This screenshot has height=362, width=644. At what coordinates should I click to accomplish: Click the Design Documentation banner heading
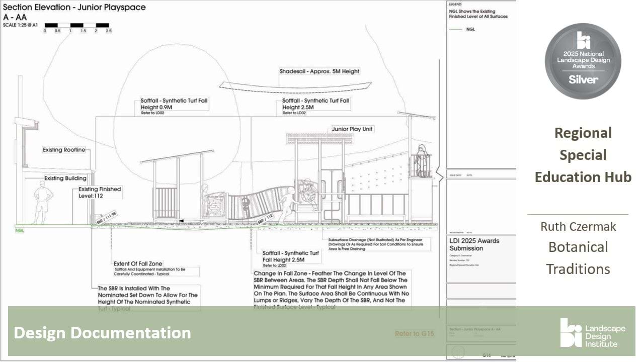[x=102, y=333]
